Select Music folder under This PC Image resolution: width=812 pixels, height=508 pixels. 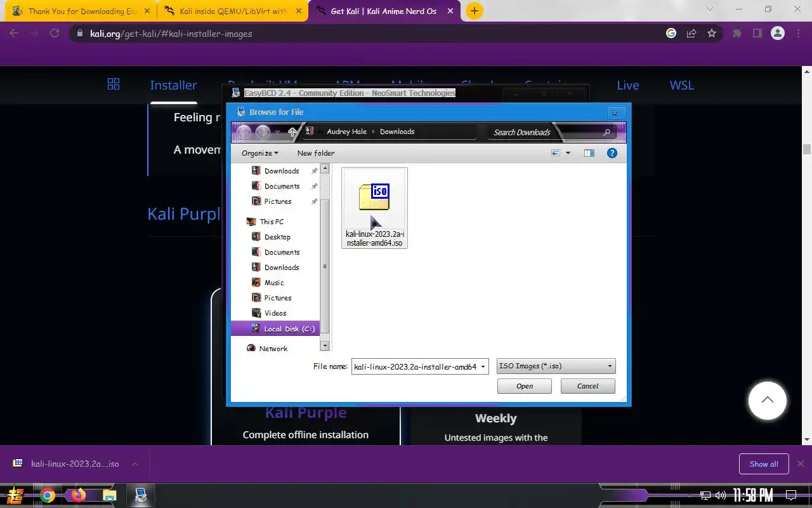(x=274, y=283)
